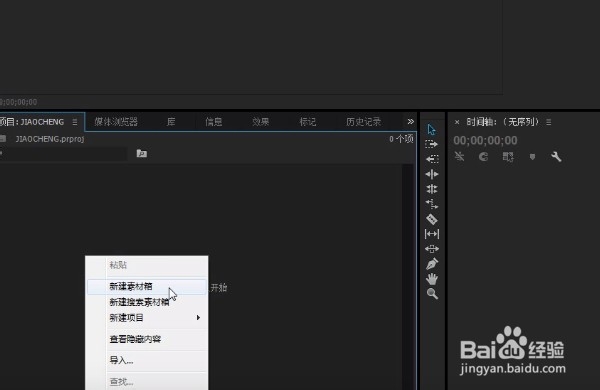Select the Hand tool
Image resolution: width=600 pixels, height=390 pixels.
tap(432, 279)
